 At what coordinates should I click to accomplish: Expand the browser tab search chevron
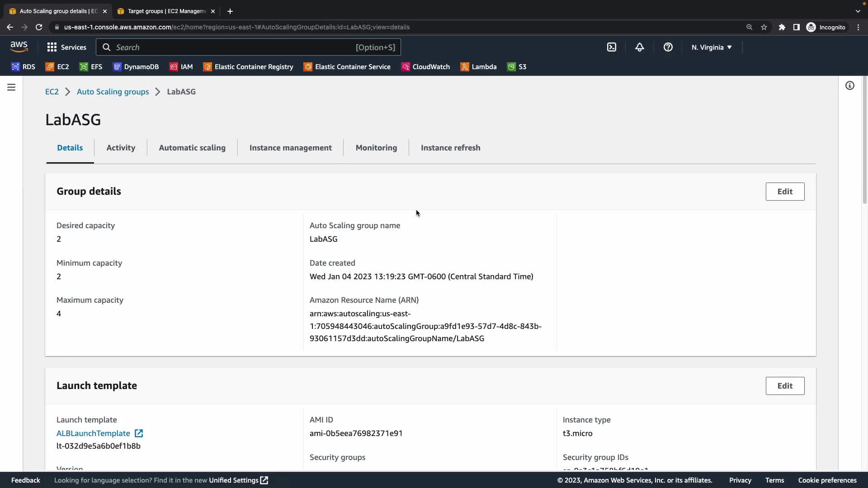click(x=858, y=11)
